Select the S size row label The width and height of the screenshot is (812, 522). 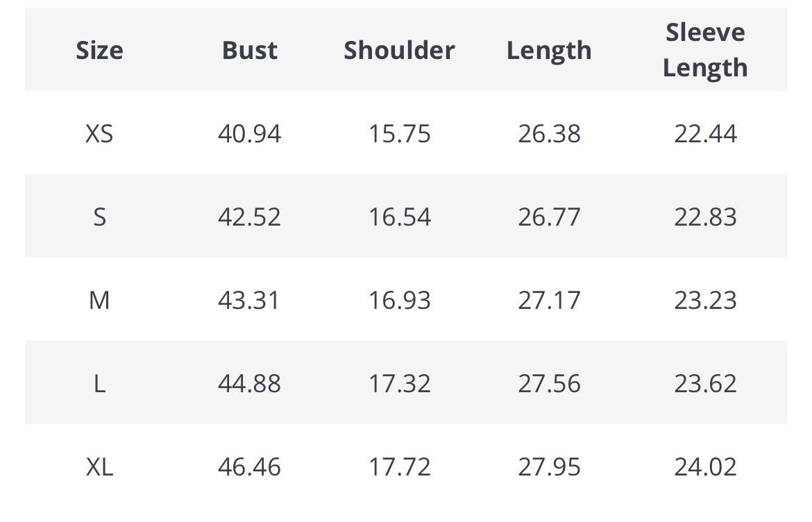[x=99, y=217]
